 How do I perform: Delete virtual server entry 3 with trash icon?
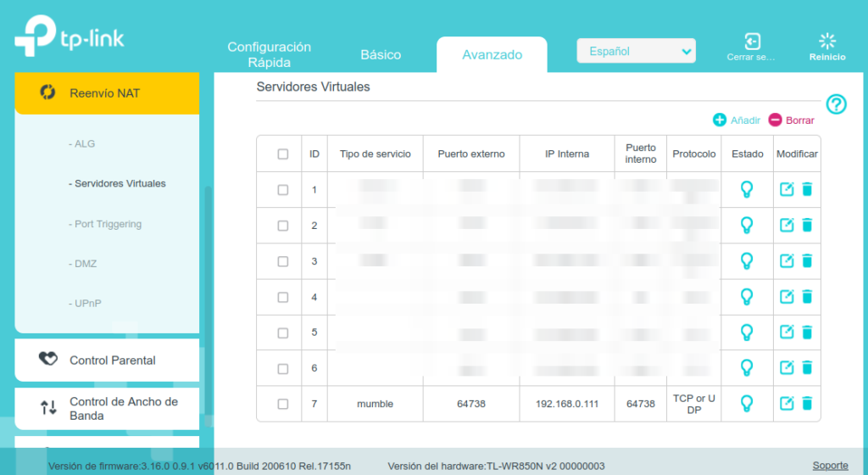click(807, 260)
